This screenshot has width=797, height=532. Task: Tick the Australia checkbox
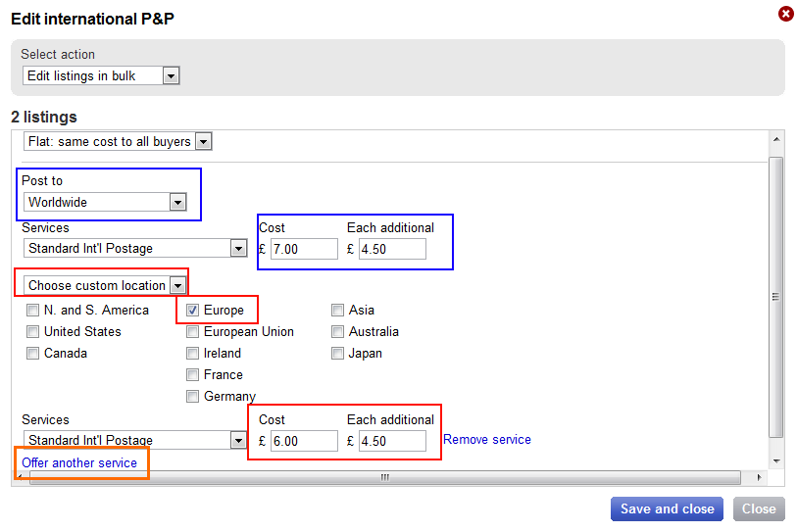point(338,332)
